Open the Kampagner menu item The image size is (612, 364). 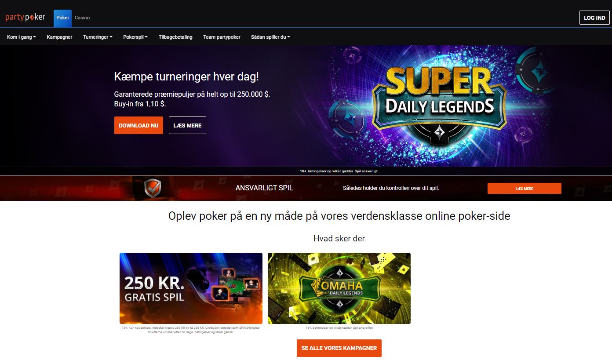pyautogui.click(x=59, y=37)
